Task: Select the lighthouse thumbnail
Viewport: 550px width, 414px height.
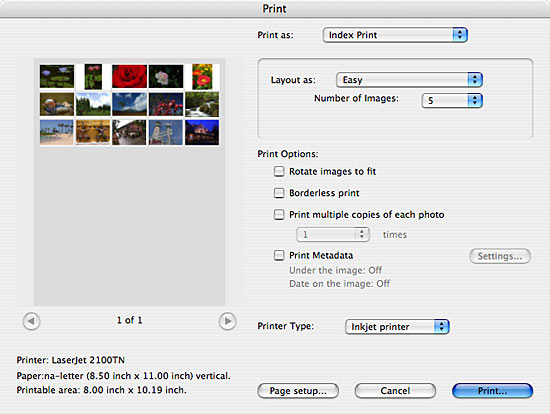Action: [x=166, y=132]
